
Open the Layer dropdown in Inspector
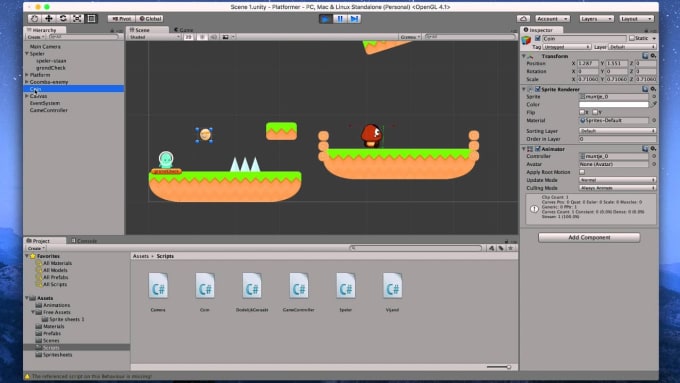[632, 47]
